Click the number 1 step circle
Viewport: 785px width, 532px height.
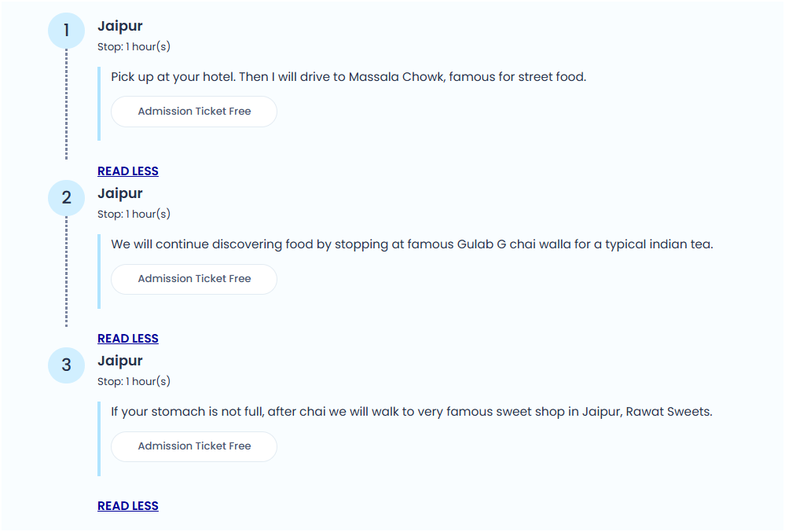66,31
